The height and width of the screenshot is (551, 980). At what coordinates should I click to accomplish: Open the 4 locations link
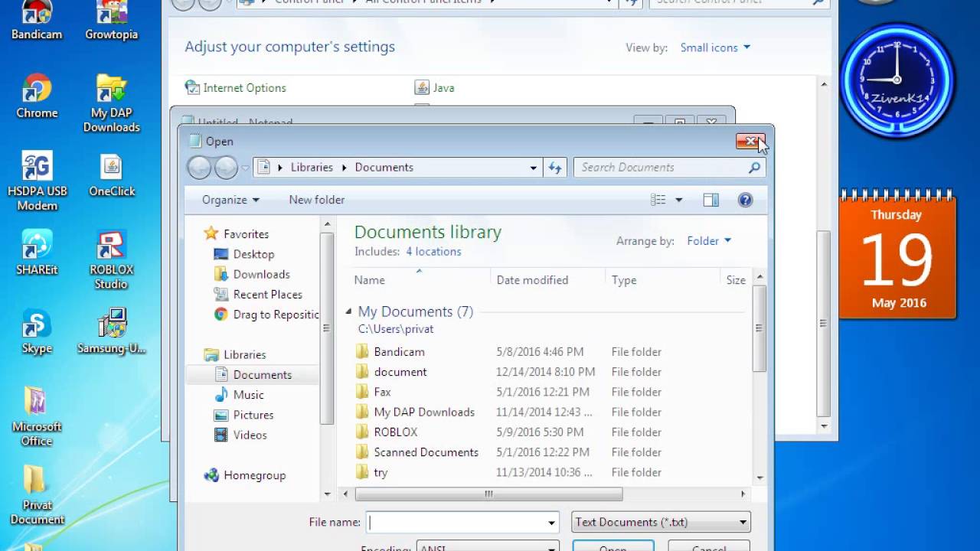[x=433, y=252]
